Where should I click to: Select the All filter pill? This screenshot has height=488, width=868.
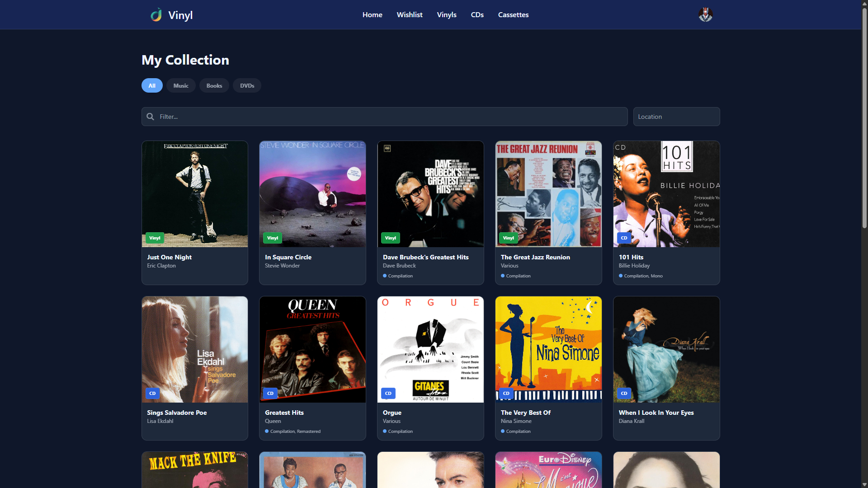(152, 85)
